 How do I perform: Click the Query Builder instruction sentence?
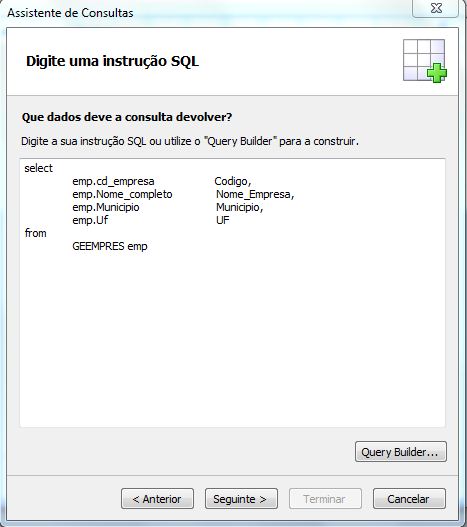click(190, 141)
